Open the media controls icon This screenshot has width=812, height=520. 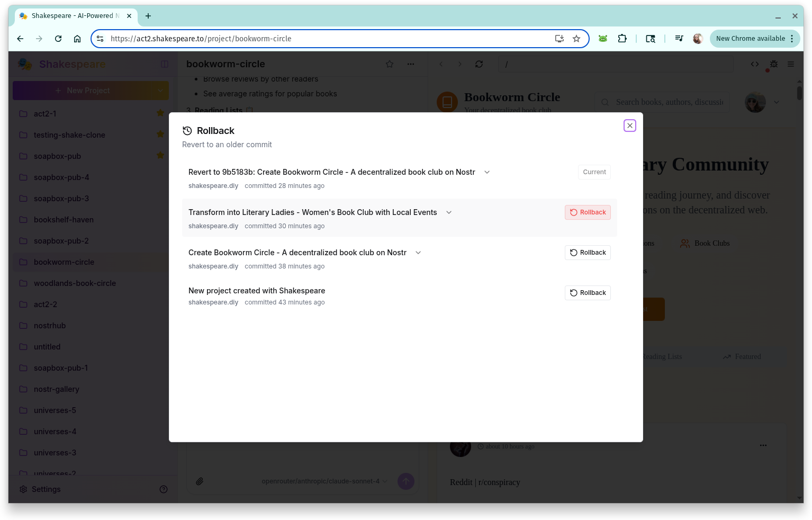679,39
